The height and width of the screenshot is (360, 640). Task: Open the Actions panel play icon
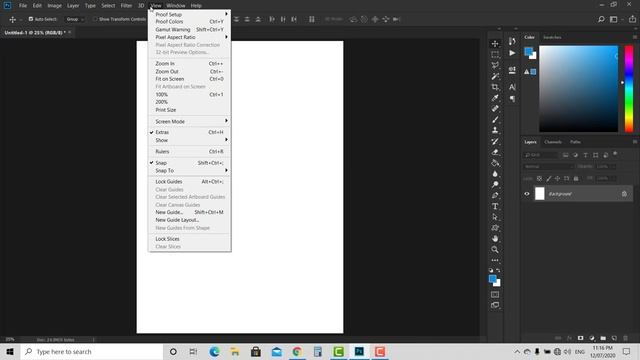coord(512,53)
